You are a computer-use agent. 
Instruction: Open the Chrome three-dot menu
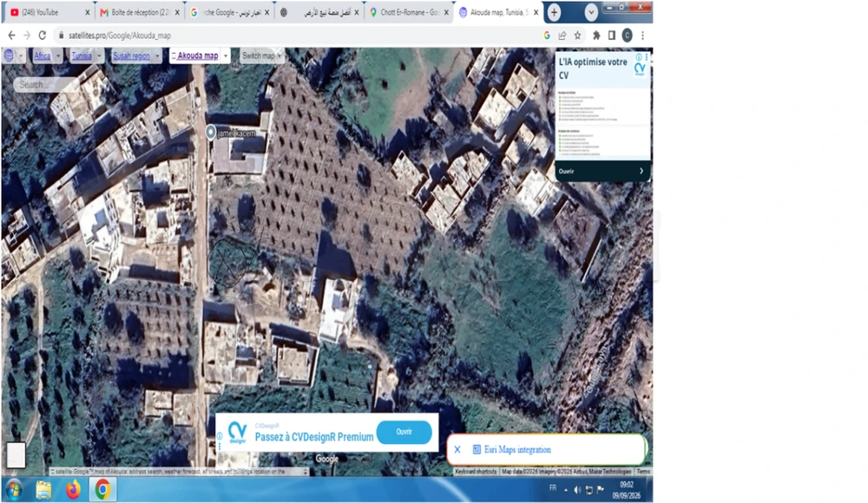(x=642, y=36)
